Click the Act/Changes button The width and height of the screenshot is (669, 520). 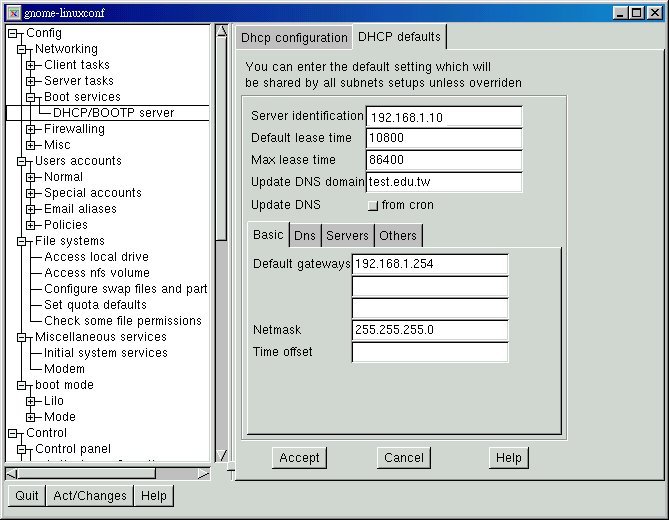(90, 496)
